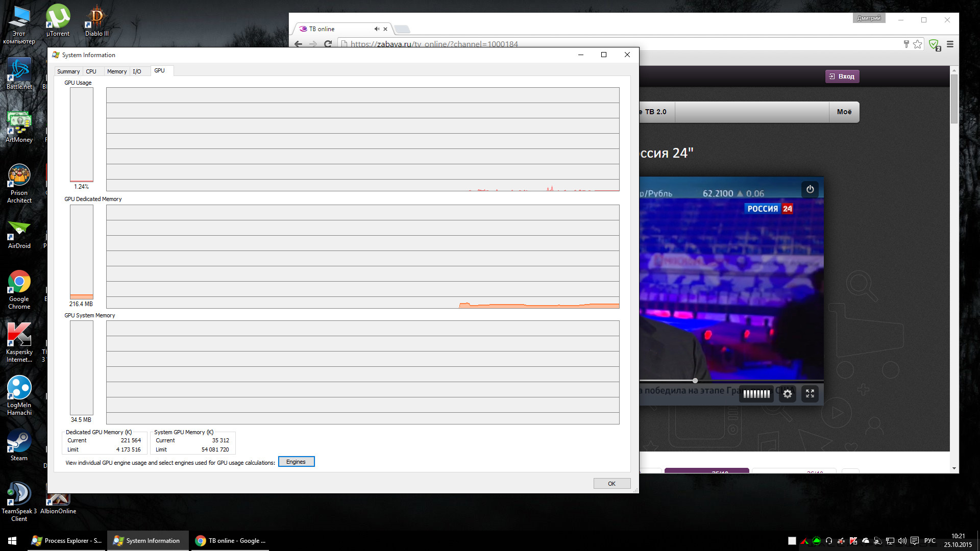Switch to Process Explorer taskbar item
Image resolution: width=980 pixels, height=551 pixels.
(x=67, y=541)
